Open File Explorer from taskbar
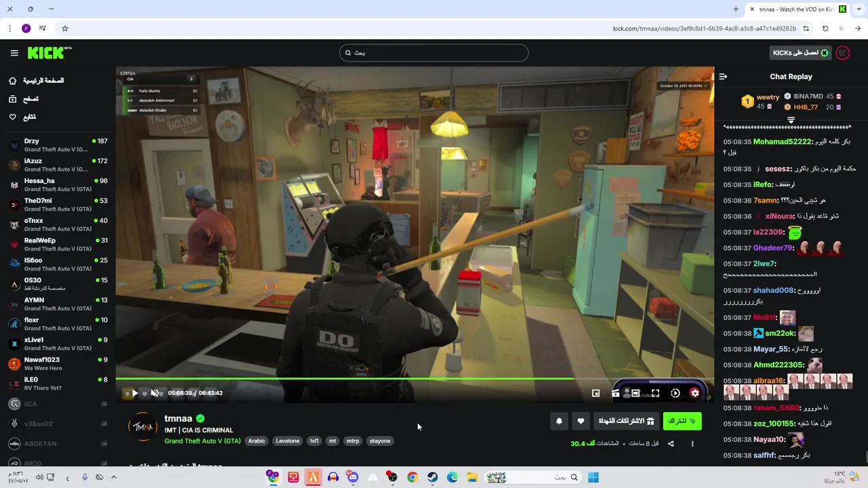The width and height of the screenshot is (868, 488). [x=472, y=477]
